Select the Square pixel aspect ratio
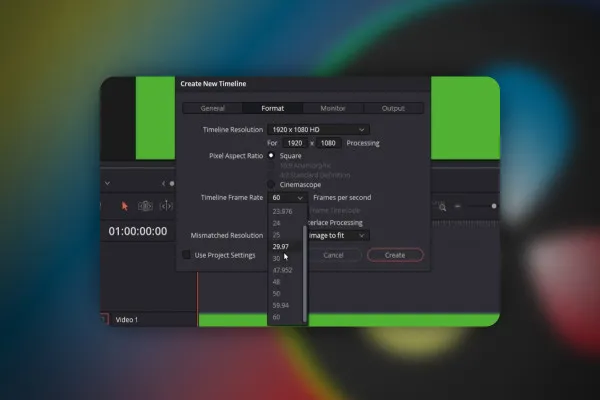600x400 pixels. coord(271,155)
